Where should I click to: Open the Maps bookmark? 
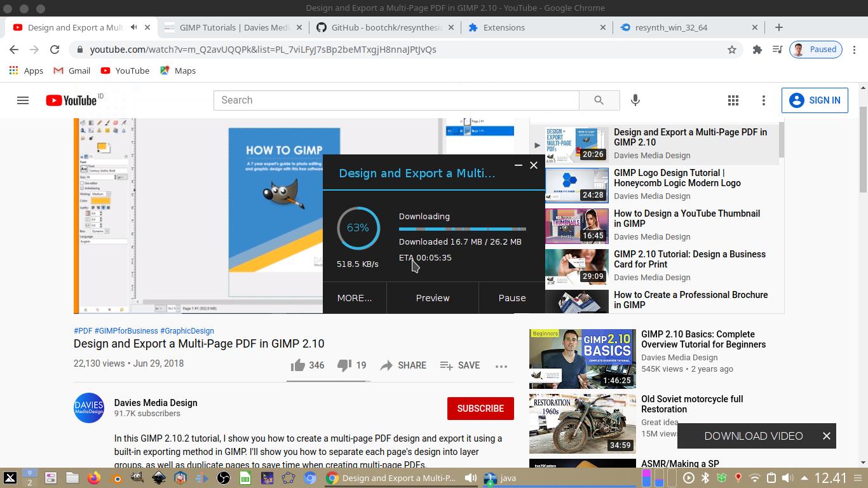point(178,71)
